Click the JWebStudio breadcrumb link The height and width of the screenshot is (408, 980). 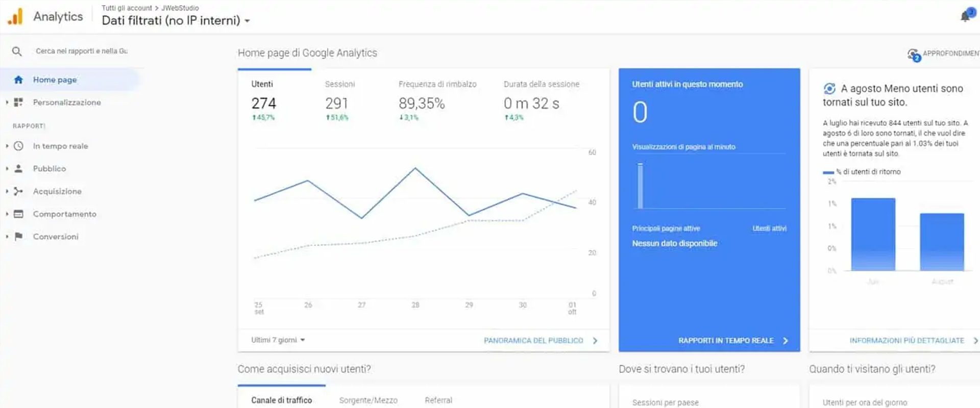180,8
